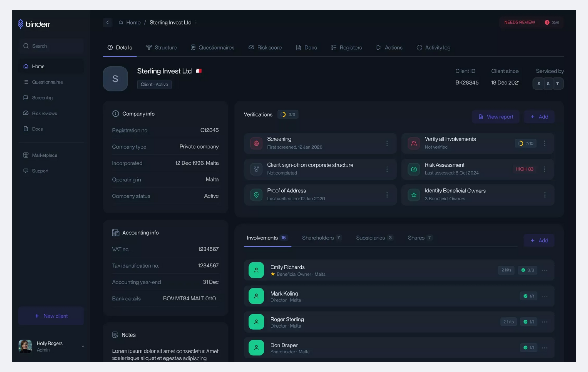Open options menu next to Sterling Invest breadcrumb
588x372 pixels.
click(196, 23)
